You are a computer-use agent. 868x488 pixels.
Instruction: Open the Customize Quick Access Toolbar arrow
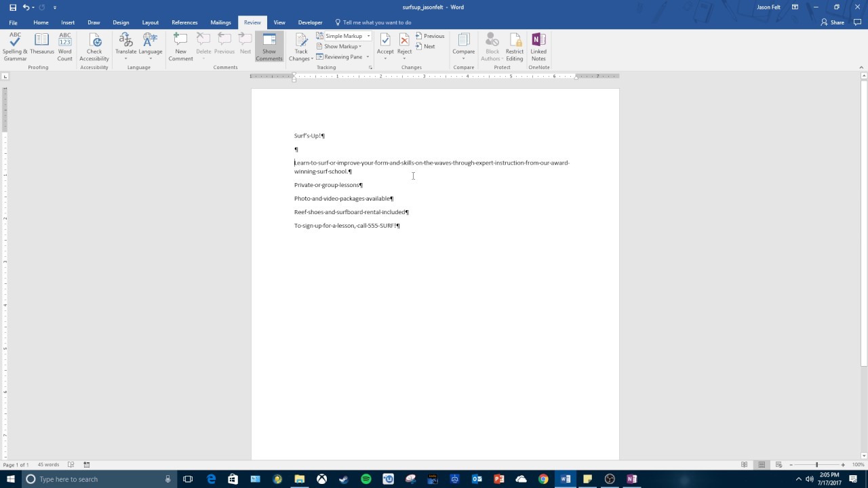pos(55,7)
